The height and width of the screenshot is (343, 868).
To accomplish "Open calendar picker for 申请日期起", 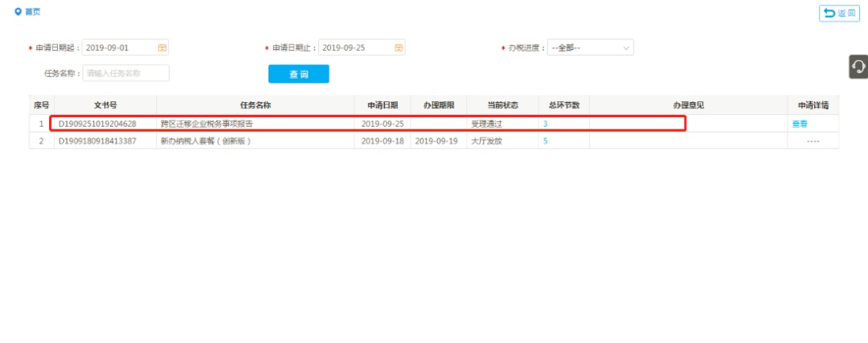I will [x=162, y=47].
